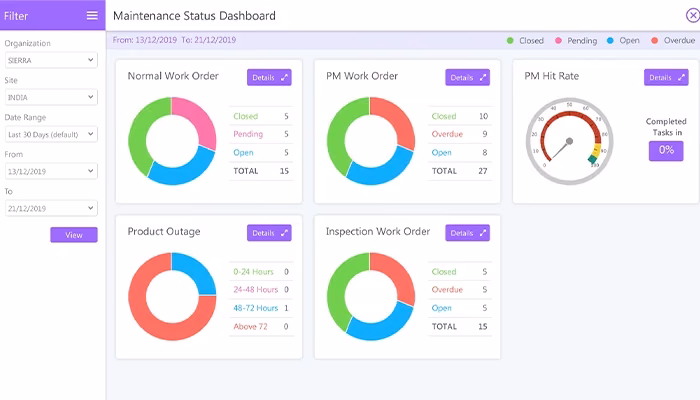700x400 pixels.
Task: Open the To date dropdown 21/12/2019
Action: click(51, 208)
